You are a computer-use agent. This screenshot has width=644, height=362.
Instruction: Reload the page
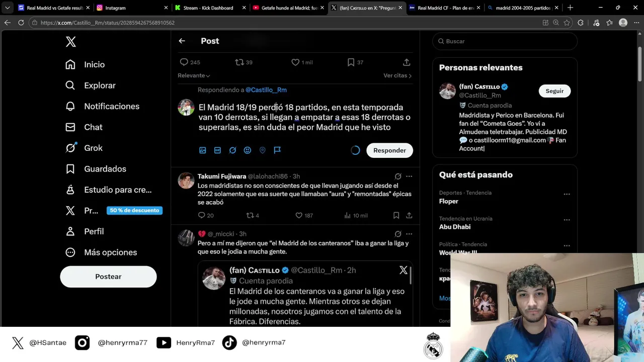coord(21,23)
